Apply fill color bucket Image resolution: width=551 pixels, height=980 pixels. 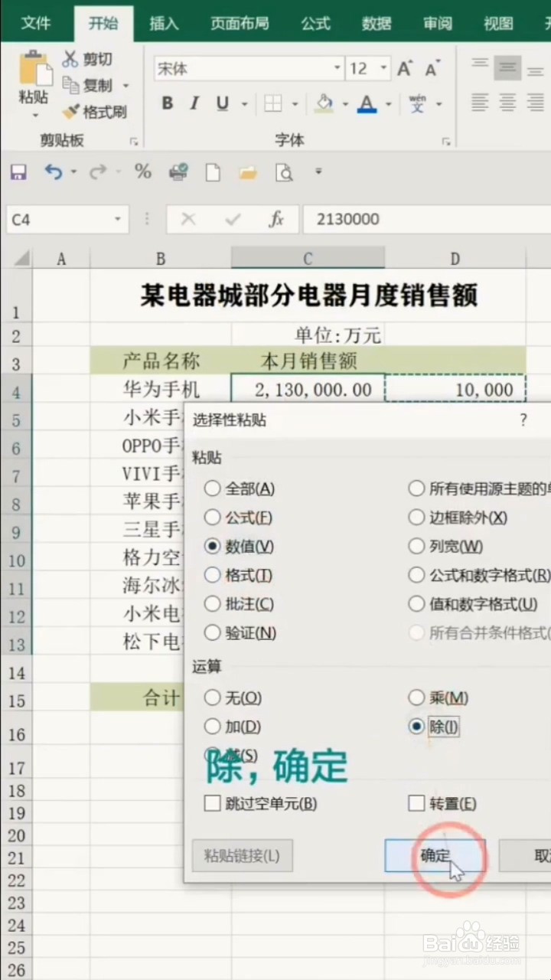(324, 103)
